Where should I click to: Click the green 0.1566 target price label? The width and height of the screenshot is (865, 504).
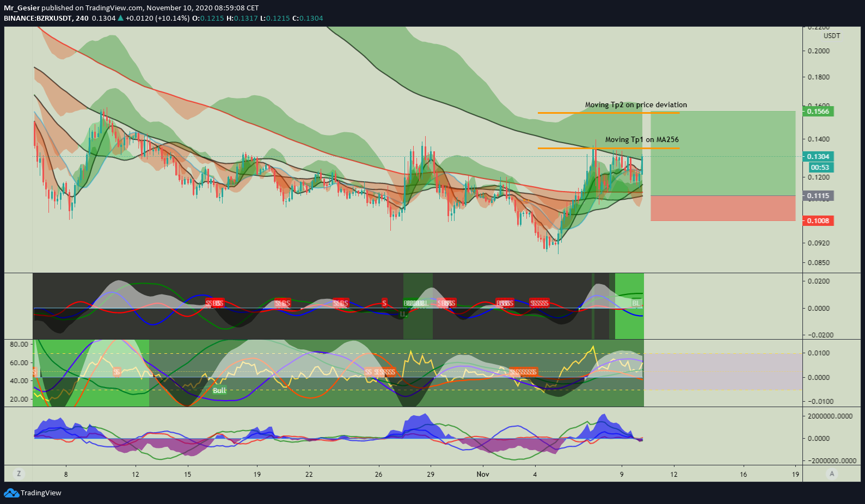click(818, 112)
